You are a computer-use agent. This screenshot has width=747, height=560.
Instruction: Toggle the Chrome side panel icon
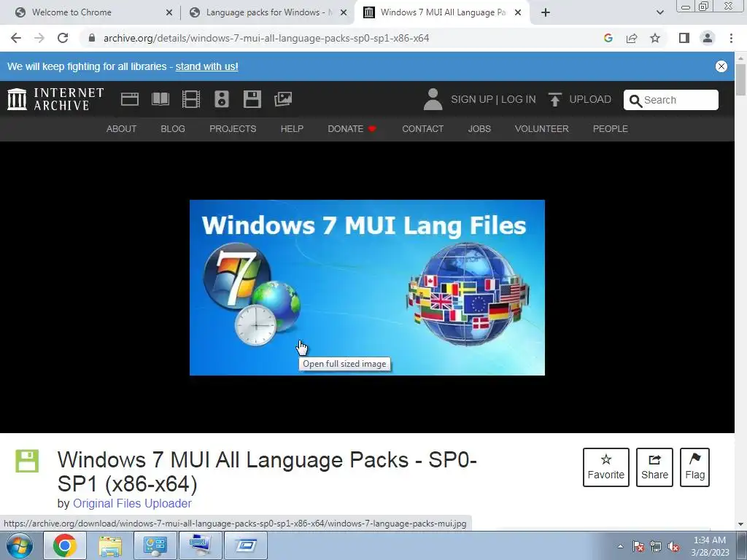684,38
